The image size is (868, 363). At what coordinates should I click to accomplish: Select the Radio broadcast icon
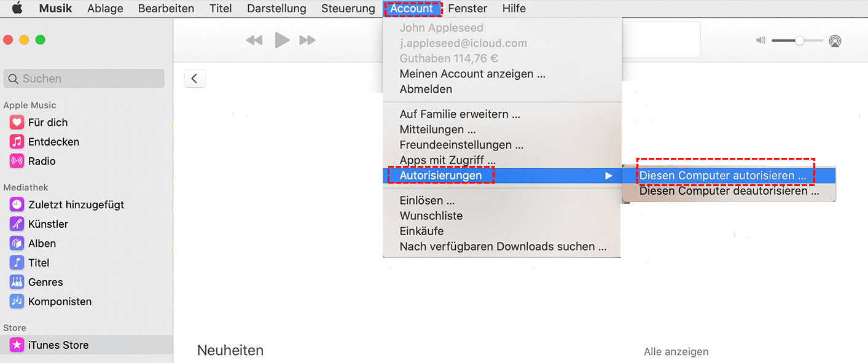point(17,161)
